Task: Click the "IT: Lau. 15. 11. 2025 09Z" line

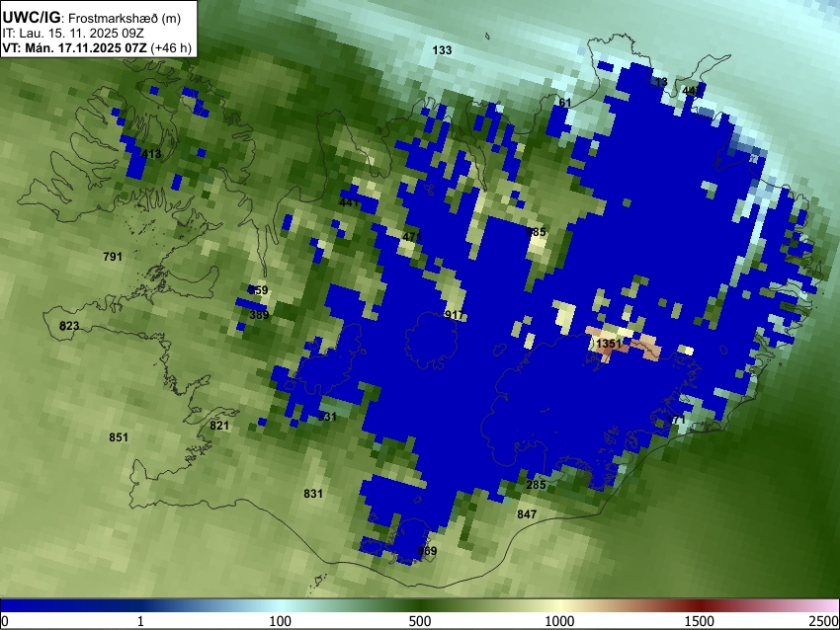Action: point(73,34)
